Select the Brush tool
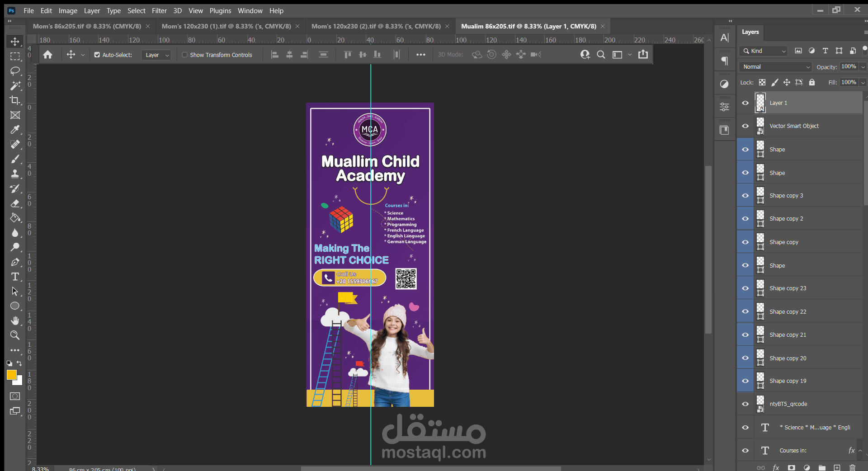Image resolution: width=868 pixels, height=471 pixels. click(x=15, y=159)
